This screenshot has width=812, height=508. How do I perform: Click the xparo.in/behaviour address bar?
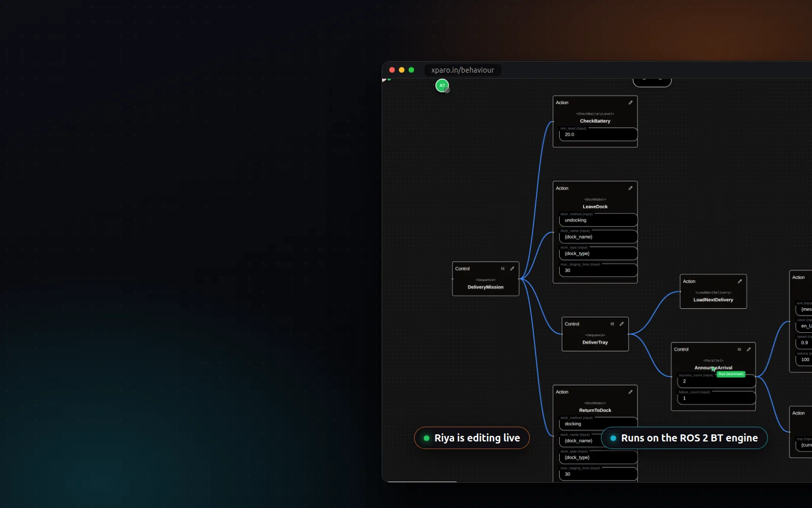pyautogui.click(x=463, y=70)
